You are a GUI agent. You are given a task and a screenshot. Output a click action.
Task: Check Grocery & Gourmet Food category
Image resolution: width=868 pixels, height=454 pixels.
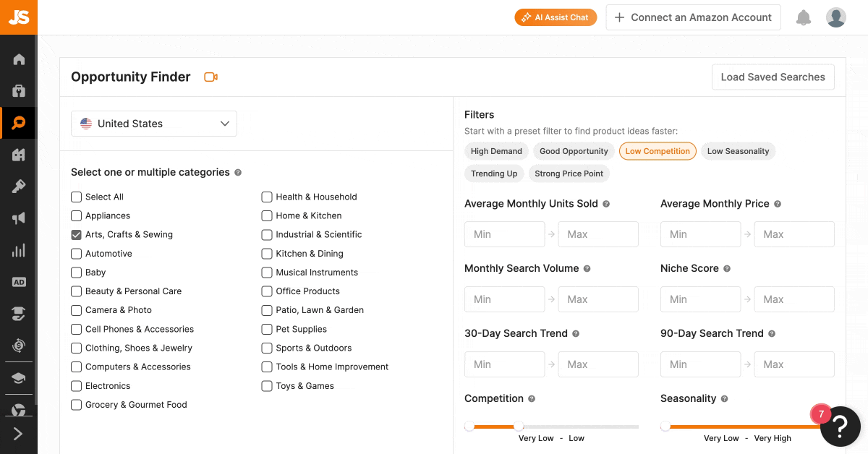pyautogui.click(x=76, y=405)
